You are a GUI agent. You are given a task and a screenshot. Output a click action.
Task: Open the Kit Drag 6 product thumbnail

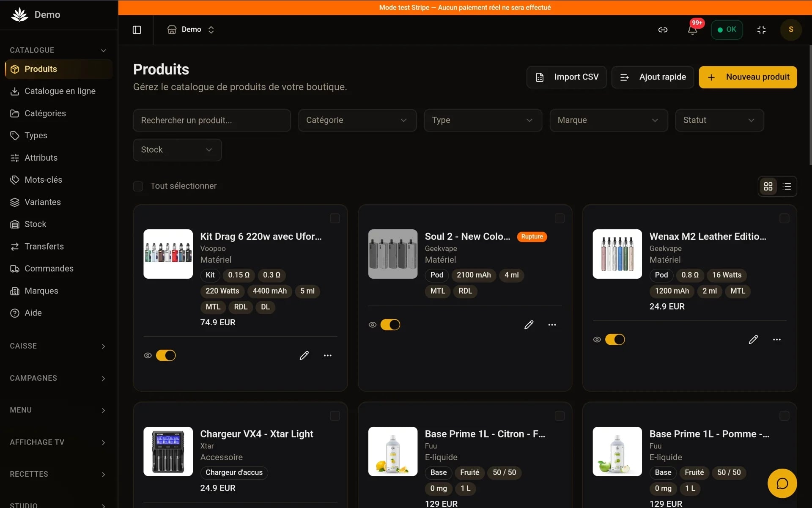[x=168, y=254]
